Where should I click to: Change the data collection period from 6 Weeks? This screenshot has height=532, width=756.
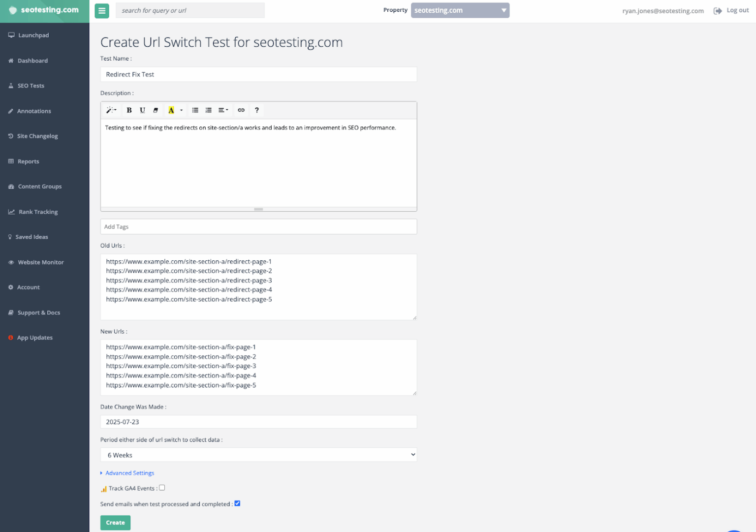(x=258, y=454)
